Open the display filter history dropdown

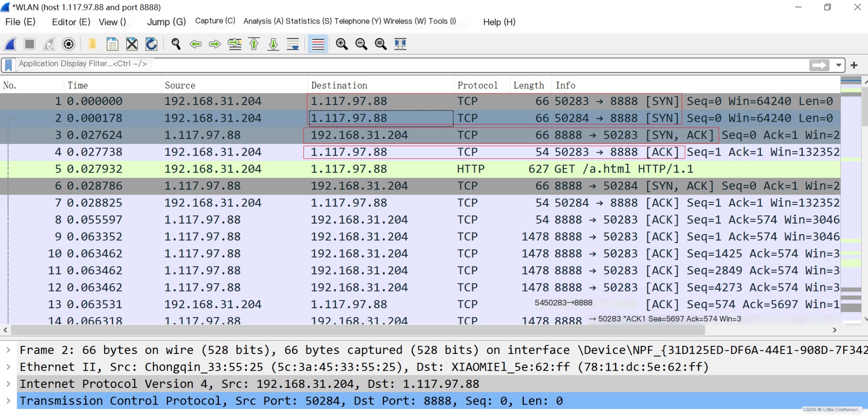tap(839, 65)
